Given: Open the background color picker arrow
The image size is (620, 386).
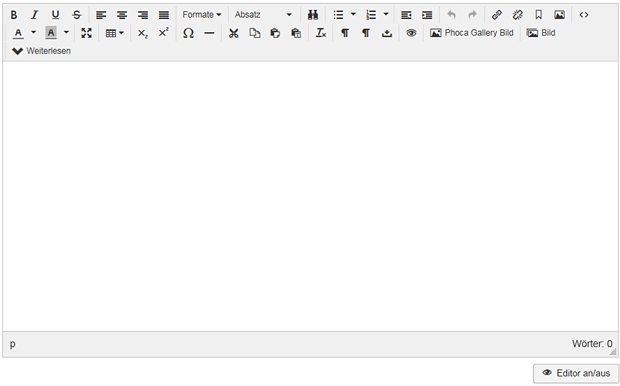Looking at the screenshot, I should pos(66,33).
